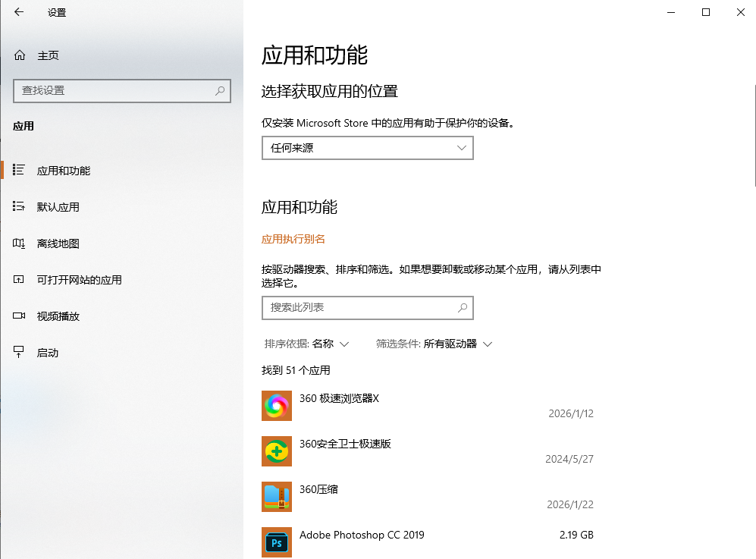Open 应用执行别名 settings
Viewport: 756px width, 559px height.
293,239
